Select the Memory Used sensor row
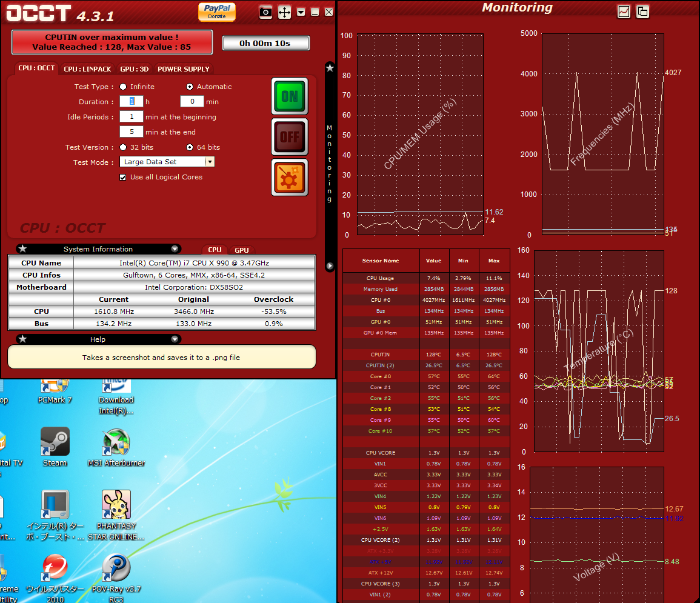Image resolution: width=700 pixels, height=603 pixels. click(x=426, y=289)
